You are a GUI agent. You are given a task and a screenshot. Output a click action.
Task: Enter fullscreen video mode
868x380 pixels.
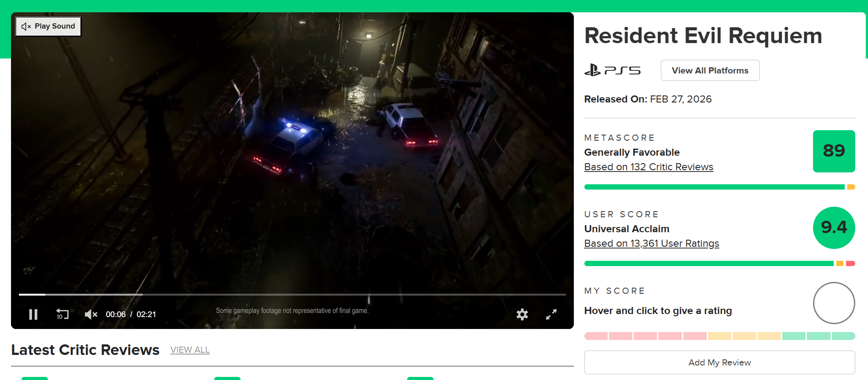[551, 314]
